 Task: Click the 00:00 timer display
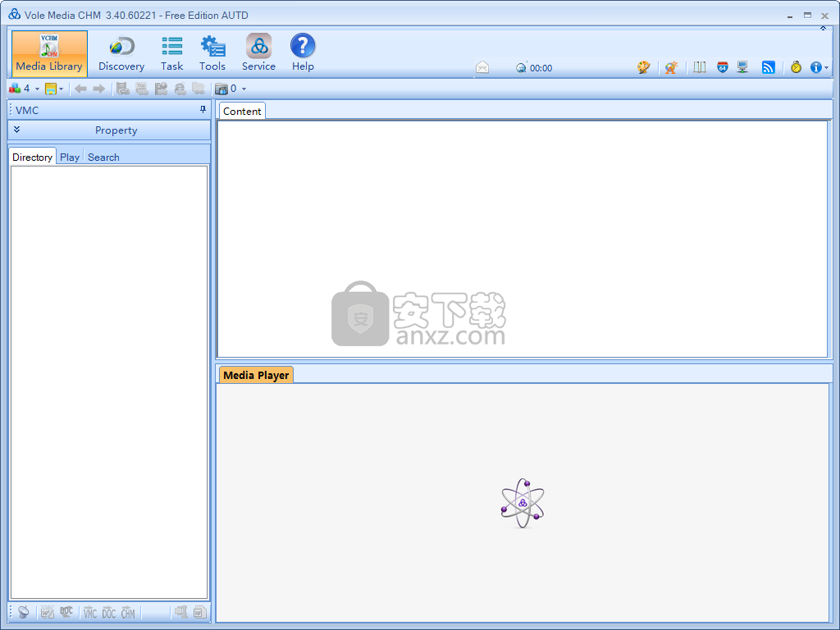(541, 68)
